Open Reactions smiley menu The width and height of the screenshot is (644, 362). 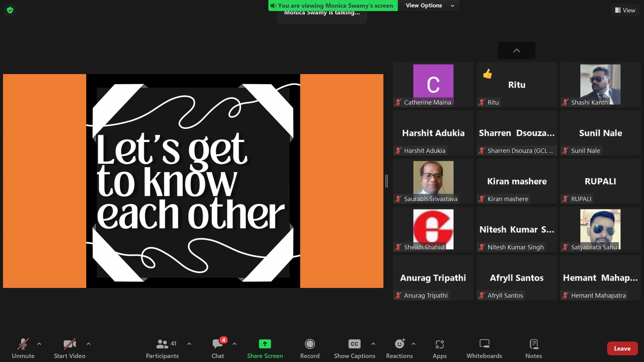tap(399, 344)
